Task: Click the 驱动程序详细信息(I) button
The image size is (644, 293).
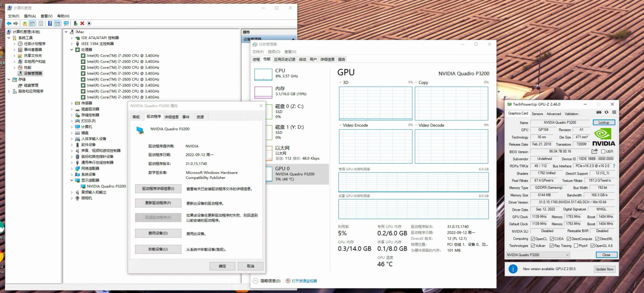Action: [158, 189]
